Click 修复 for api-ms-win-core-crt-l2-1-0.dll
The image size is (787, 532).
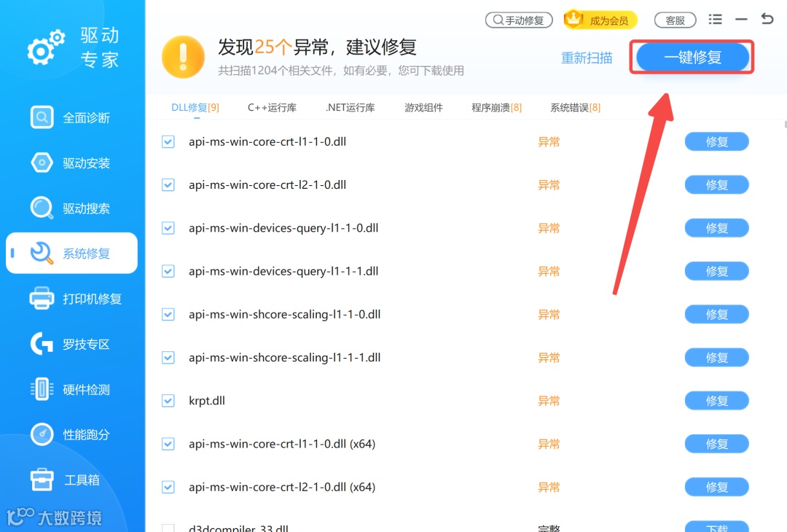click(717, 184)
